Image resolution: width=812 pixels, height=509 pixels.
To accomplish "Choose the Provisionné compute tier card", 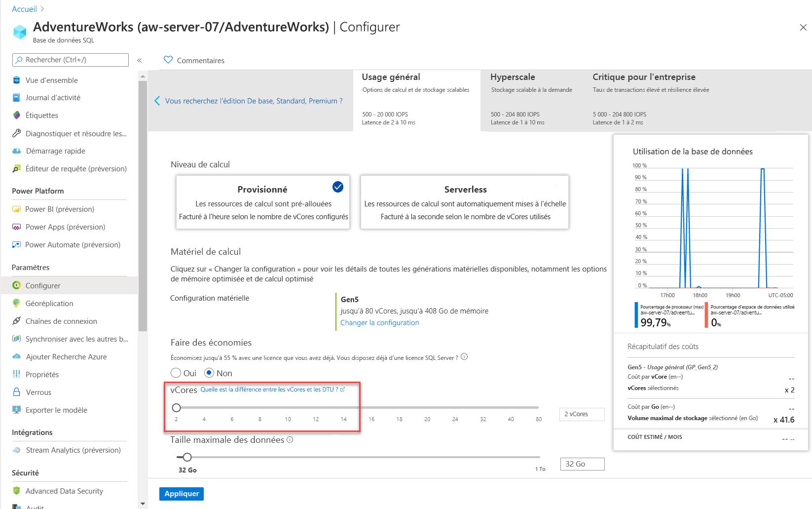I will tap(263, 202).
